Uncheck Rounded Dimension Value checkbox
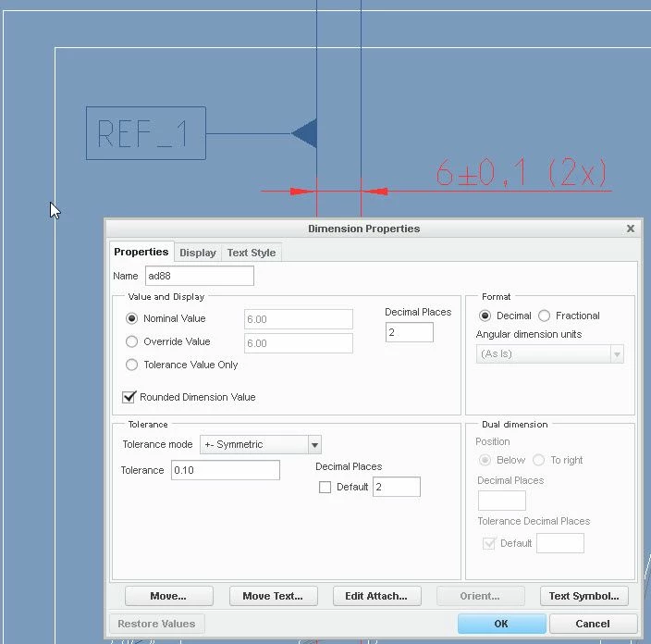This screenshot has height=644, width=651. 129,397
